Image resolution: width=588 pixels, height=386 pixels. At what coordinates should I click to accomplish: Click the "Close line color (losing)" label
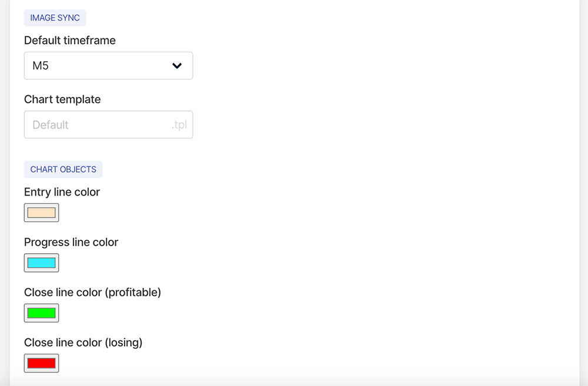coord(83,342)
